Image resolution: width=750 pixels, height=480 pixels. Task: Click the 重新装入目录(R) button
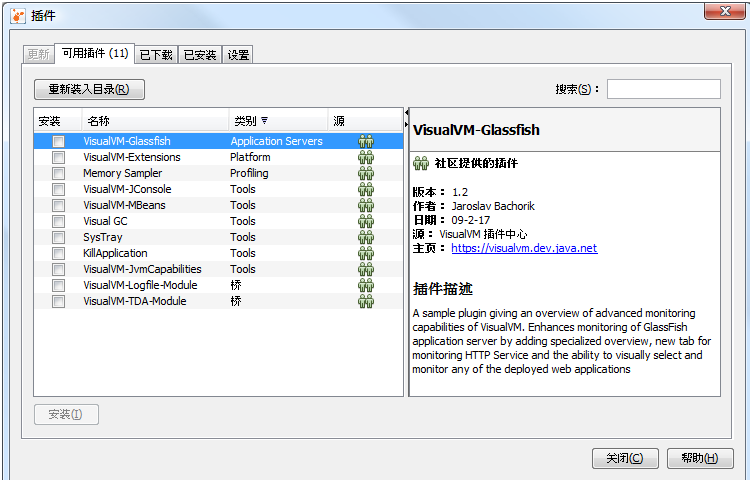pos(89,89)
